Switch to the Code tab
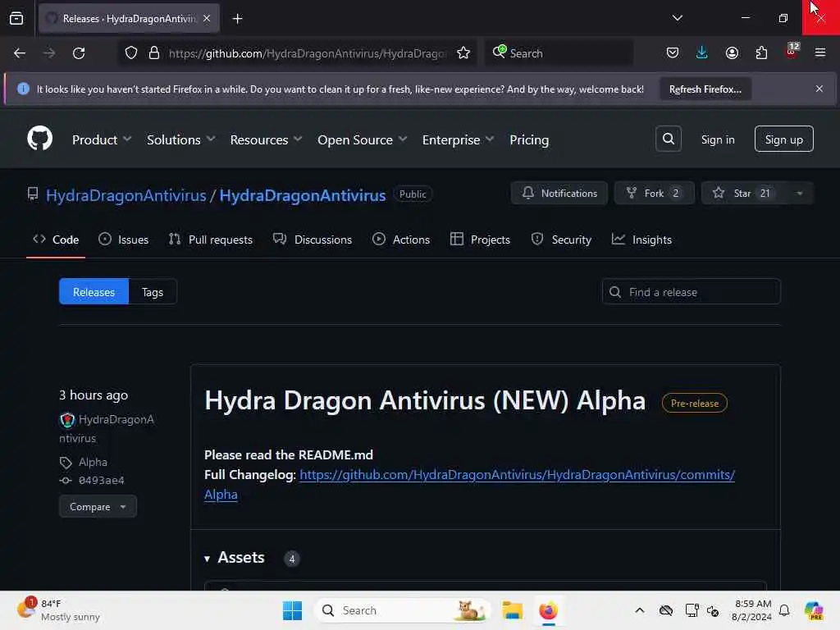The width and height of the screenshot is (840, 630). (x=56, y=240)
